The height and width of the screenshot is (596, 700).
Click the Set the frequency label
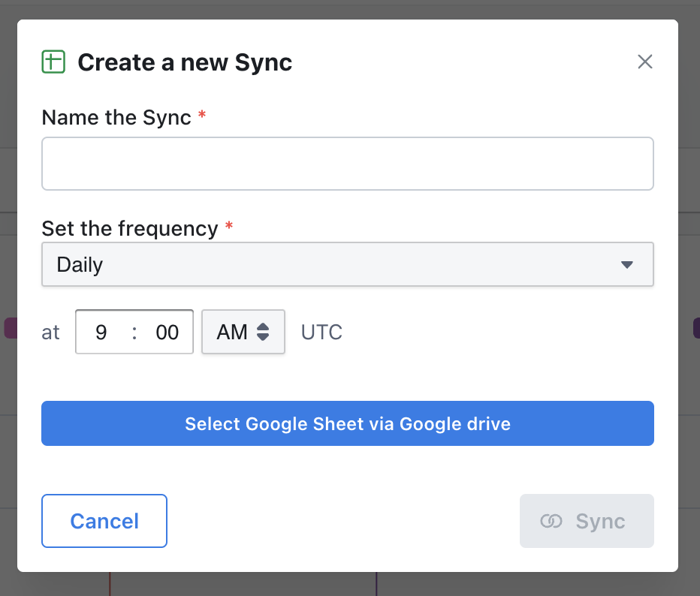130,229
